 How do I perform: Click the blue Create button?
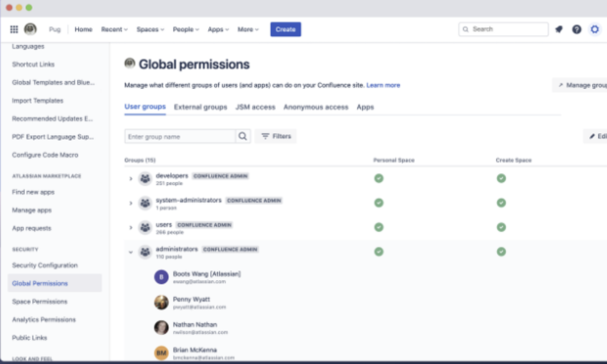[286, 29]
